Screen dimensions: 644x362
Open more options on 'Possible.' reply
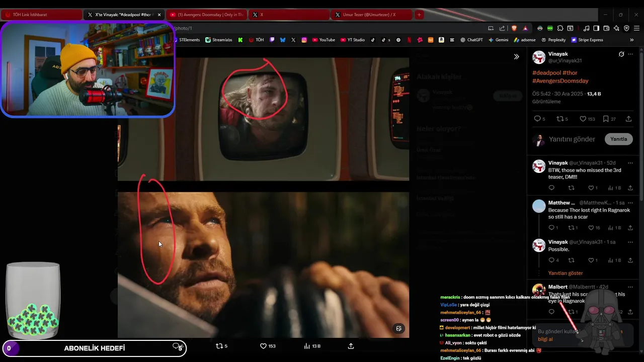pyautogui.click(x=630, y=242)
